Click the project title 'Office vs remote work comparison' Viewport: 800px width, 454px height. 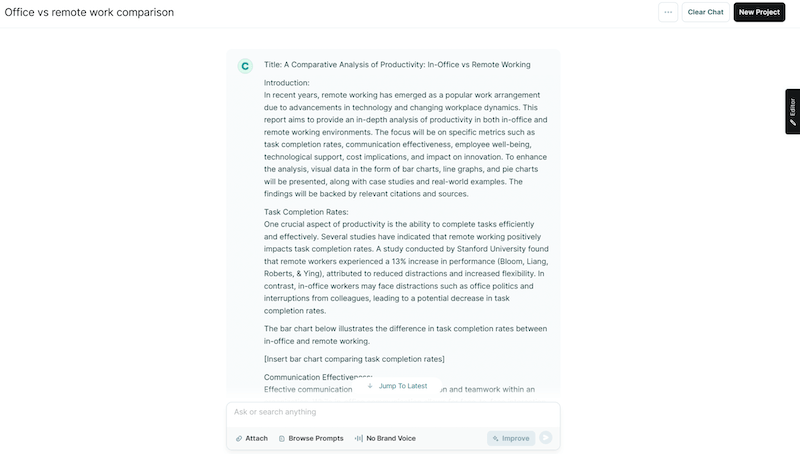pyautogui.click(x=89, y=12)
